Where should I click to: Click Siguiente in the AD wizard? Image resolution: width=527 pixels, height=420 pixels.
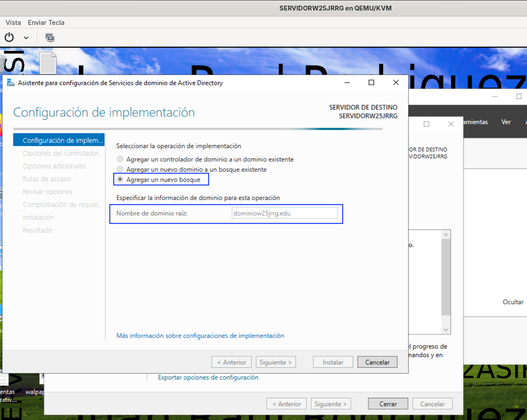(x=276, y=362)
